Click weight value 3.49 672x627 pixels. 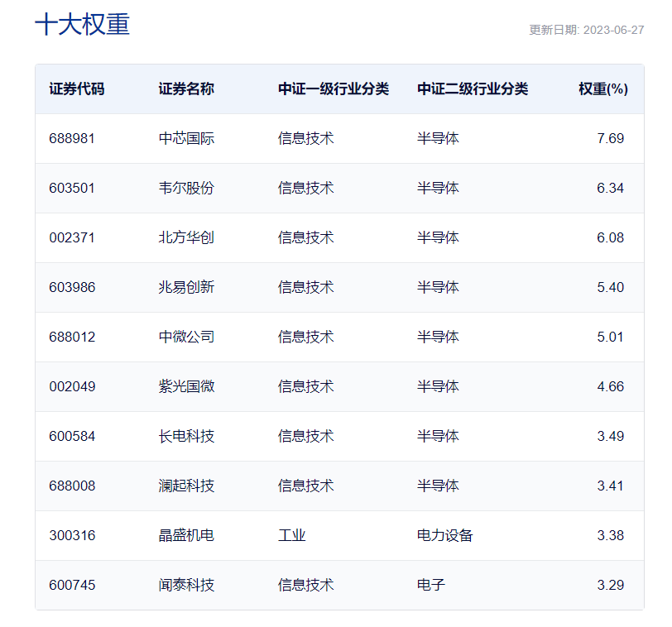(611, 437)
